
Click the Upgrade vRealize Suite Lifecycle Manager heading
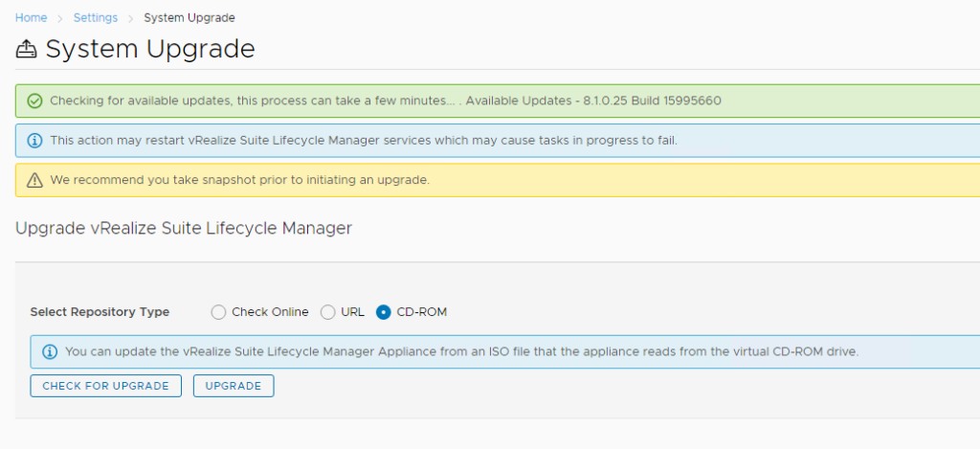(184, 228)
